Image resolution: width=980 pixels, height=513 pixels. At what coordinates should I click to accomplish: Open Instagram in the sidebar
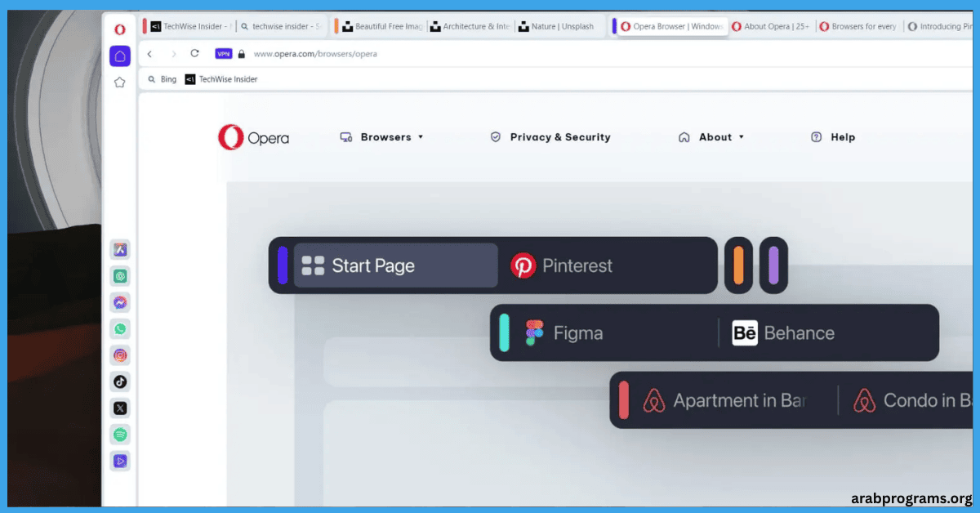pyautogui.click(x=120, y=355)
